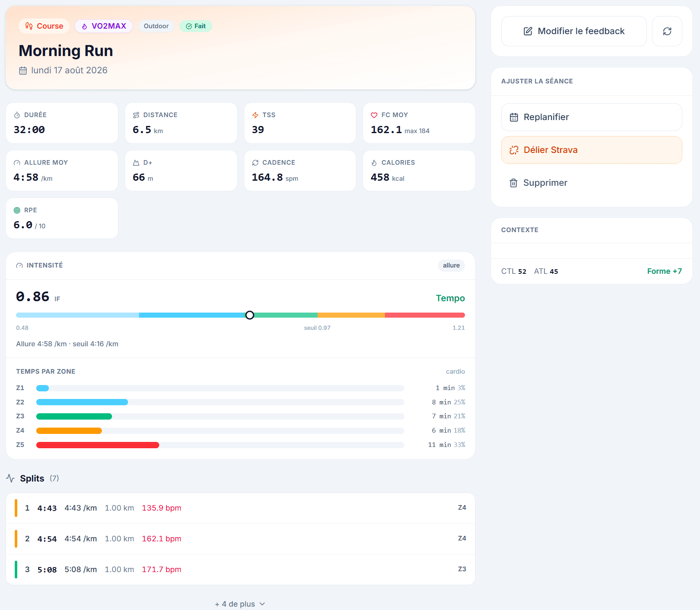
Task: Expand splits with + 4 de plus
Action: (x=240, y=604)
